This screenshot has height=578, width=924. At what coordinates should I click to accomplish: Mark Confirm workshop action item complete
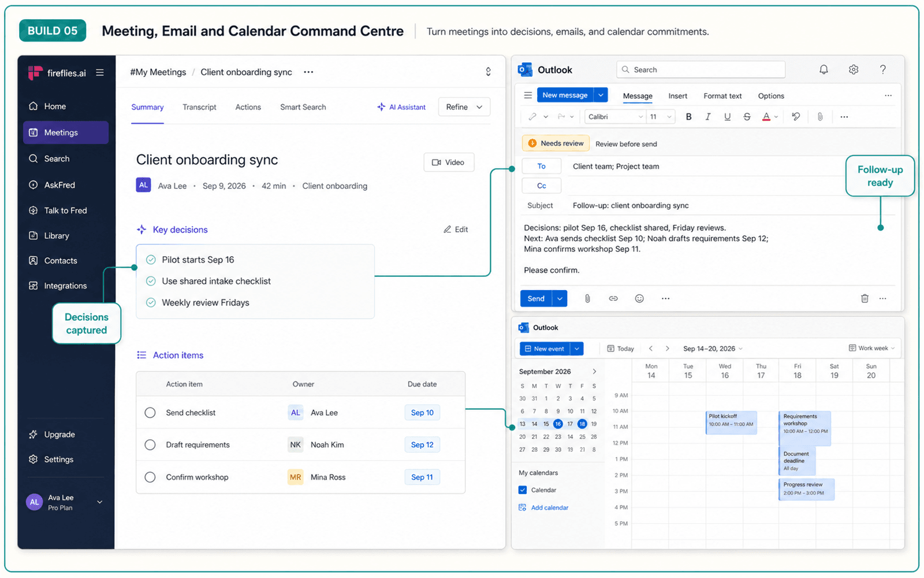(150, 477)
